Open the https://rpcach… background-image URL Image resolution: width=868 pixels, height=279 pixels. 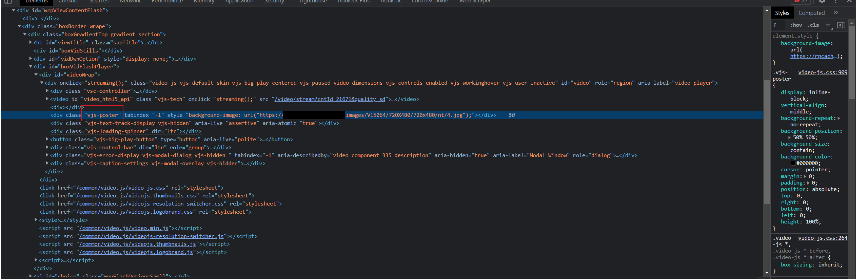[813, 56]
